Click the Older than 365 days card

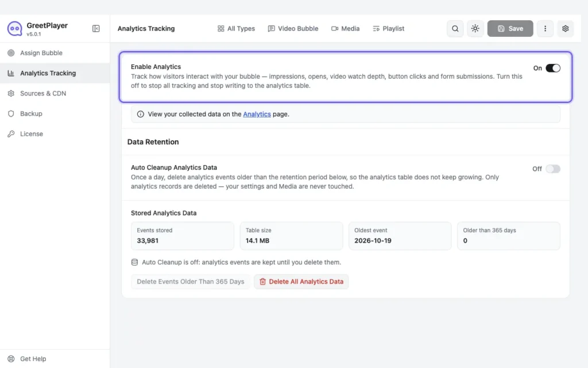pyautogui.click(x=509, y=236)
